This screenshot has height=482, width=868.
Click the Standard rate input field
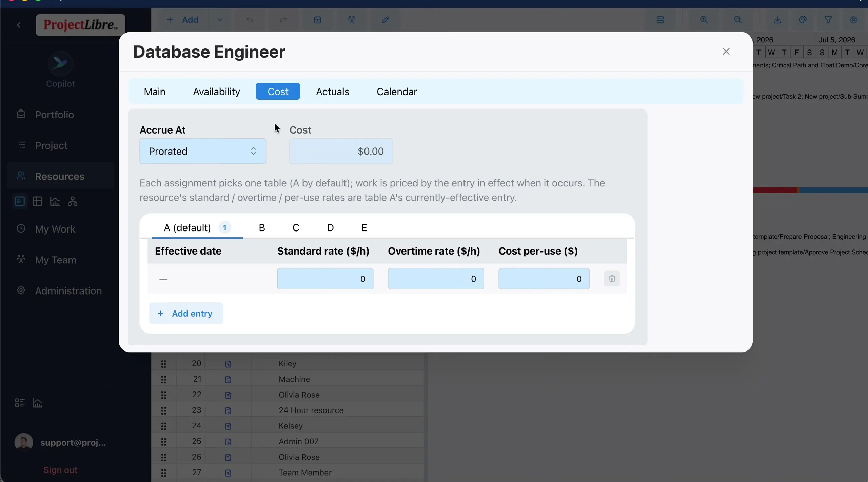click(x=325, y=279)
